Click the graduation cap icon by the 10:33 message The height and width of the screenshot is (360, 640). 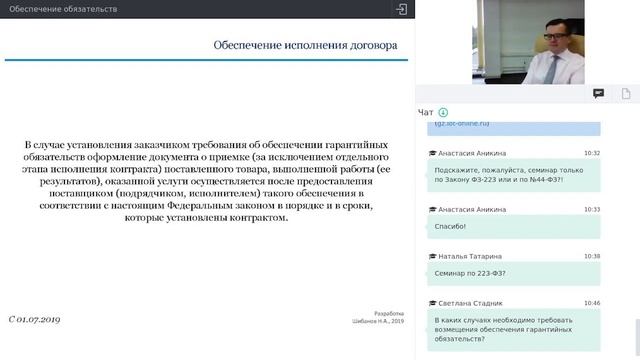tap(433, 209)
